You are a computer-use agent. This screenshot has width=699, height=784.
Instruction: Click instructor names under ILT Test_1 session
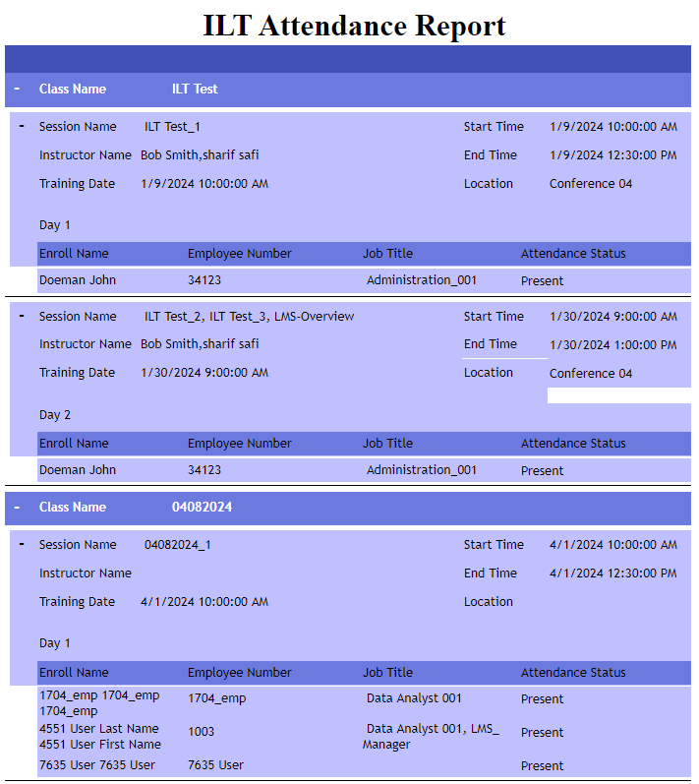[200, 155]
